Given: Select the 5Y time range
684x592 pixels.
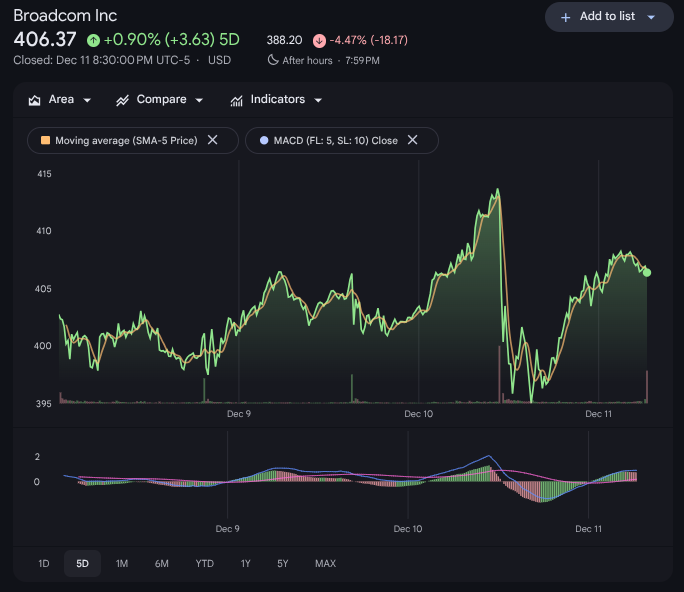Looking at the screenshot, I should click(283, 564).
